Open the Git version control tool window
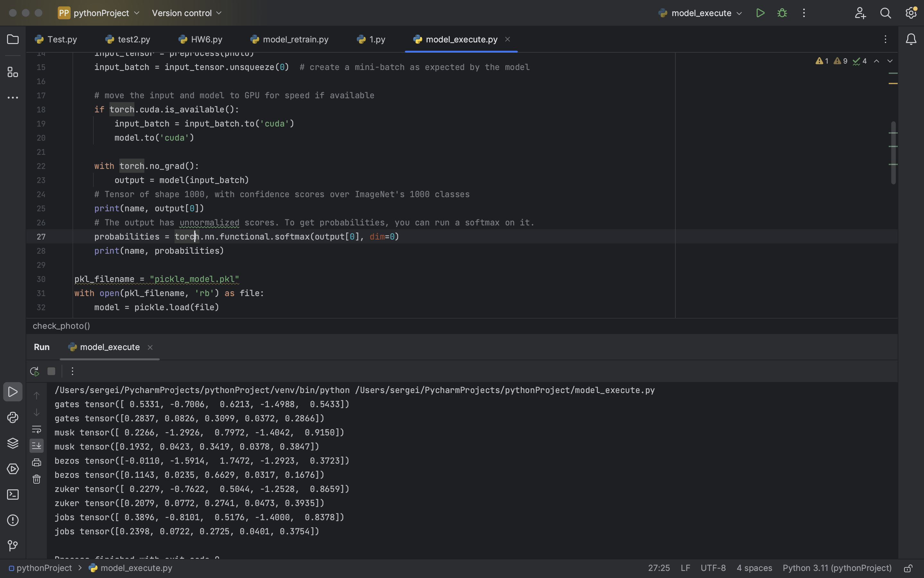This screenshot has height=578, width=924. coord(13,546)
